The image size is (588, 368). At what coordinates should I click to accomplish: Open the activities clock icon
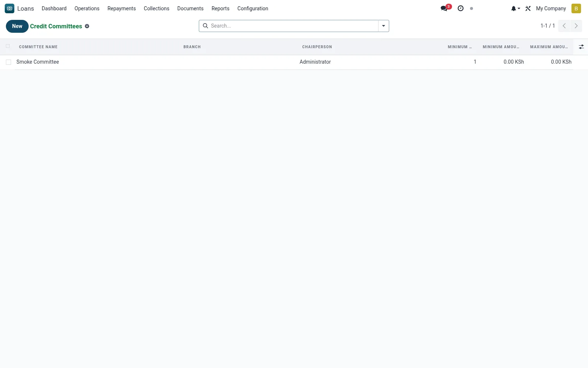[460, 8]
